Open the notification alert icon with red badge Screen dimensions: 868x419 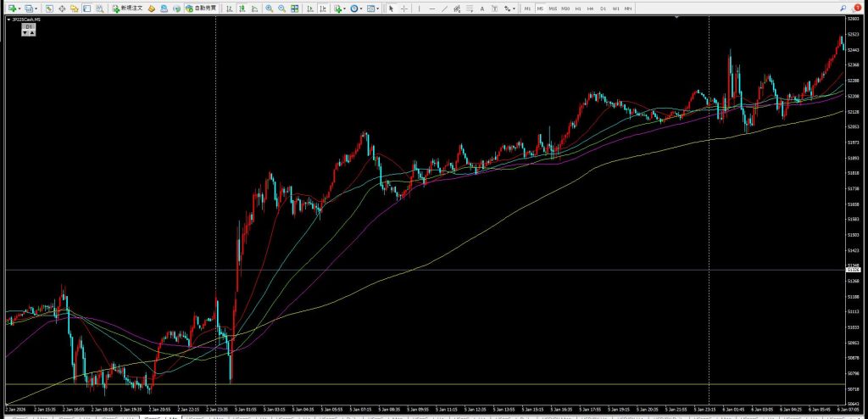pyautogui.click(x=856, y=8)
